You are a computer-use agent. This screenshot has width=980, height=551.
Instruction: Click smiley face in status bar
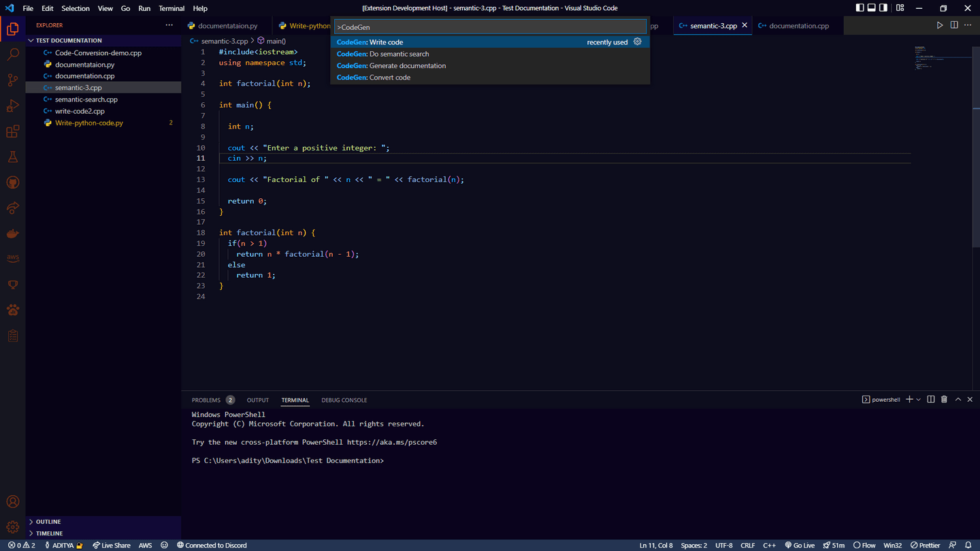(164, 546)
